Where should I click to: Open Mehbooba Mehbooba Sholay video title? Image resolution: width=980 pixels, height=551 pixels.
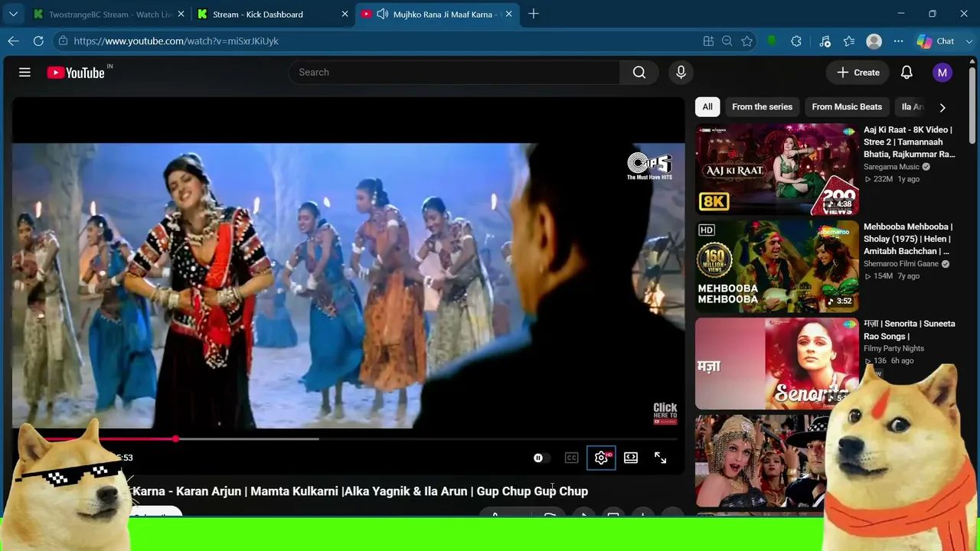pyautogui.click(x=908, y=239)
